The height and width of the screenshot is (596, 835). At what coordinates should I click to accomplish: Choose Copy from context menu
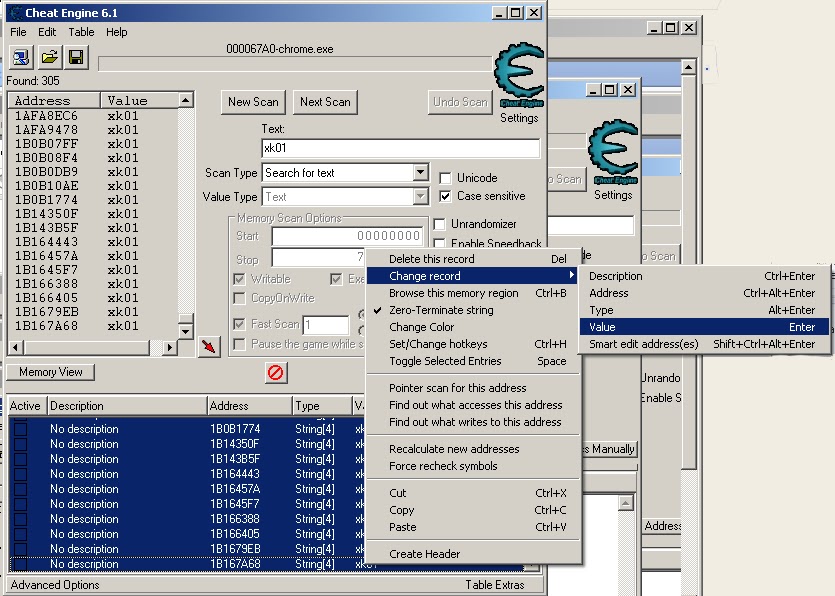click(472, 510)
